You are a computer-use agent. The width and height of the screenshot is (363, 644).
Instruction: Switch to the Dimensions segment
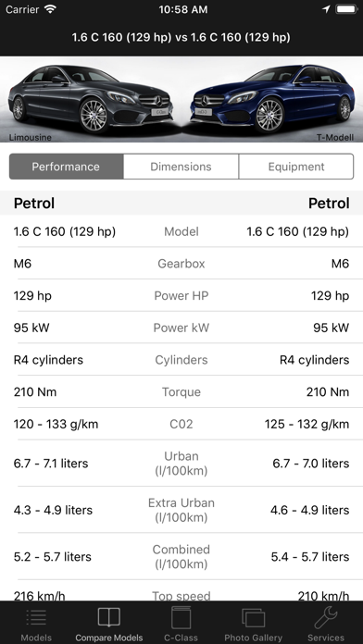point(181,167)
